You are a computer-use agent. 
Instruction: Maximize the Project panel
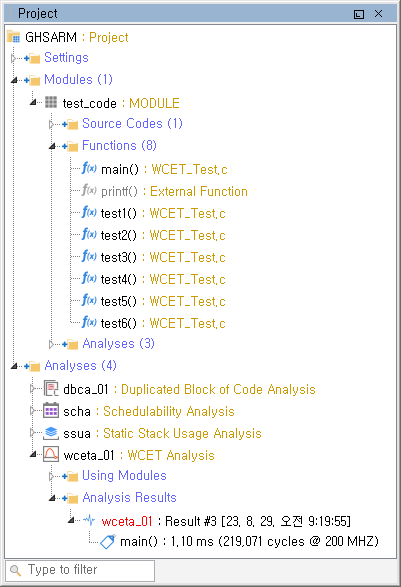coord(359,14)
